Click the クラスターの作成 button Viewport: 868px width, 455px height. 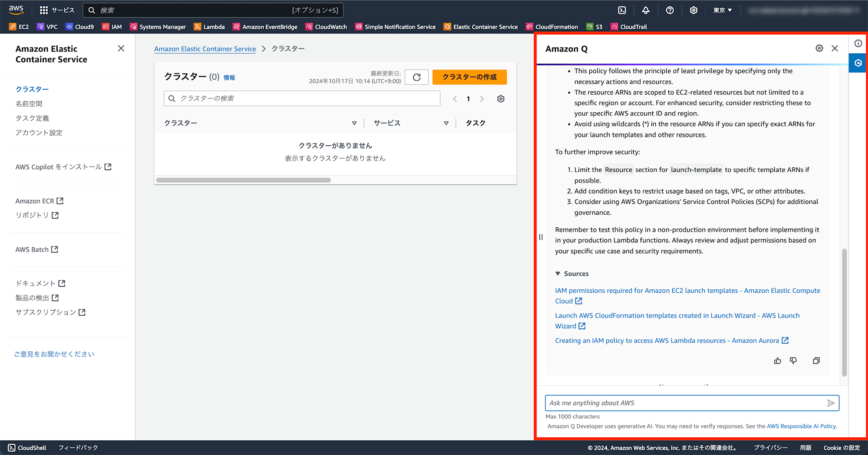tap(470, 77)
